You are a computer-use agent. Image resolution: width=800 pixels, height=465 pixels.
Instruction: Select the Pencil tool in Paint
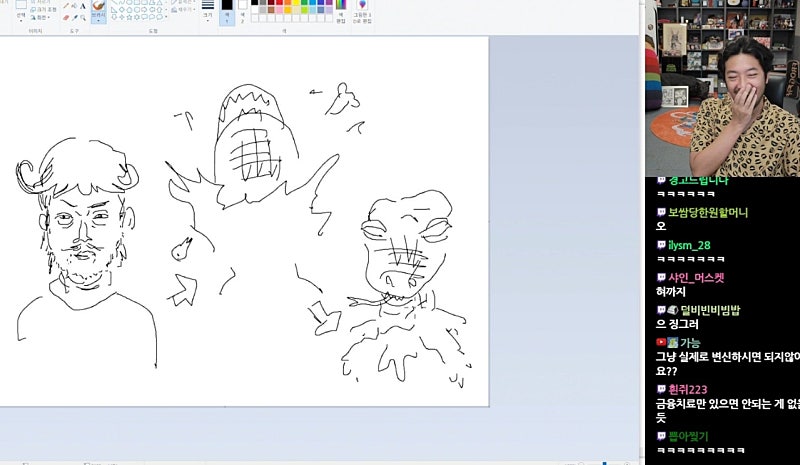(66, 6)
